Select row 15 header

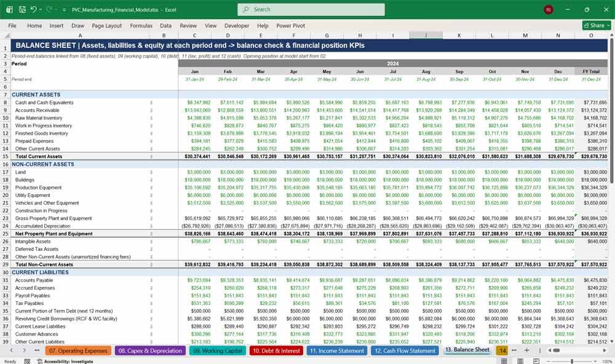tap(6, 156)
